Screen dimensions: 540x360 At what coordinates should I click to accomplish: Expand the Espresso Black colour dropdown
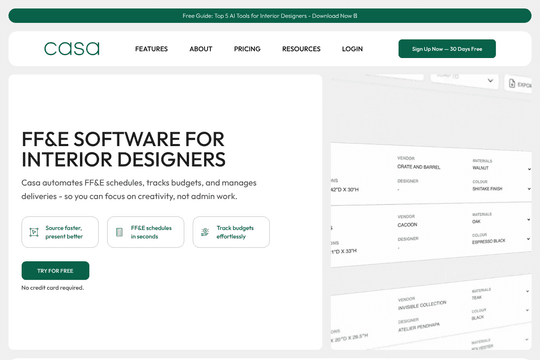[528, 239]
